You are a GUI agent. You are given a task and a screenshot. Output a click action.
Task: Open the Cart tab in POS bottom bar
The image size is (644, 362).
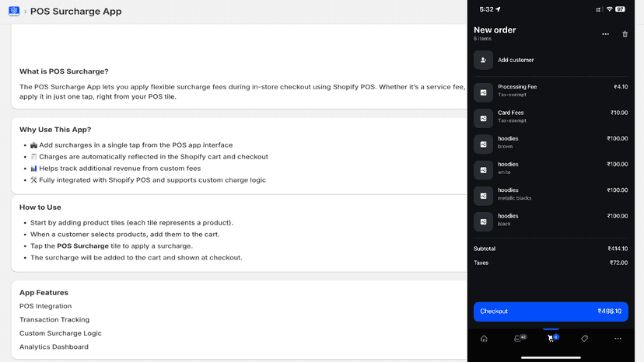pyautogui.click(x=552, y=338)
